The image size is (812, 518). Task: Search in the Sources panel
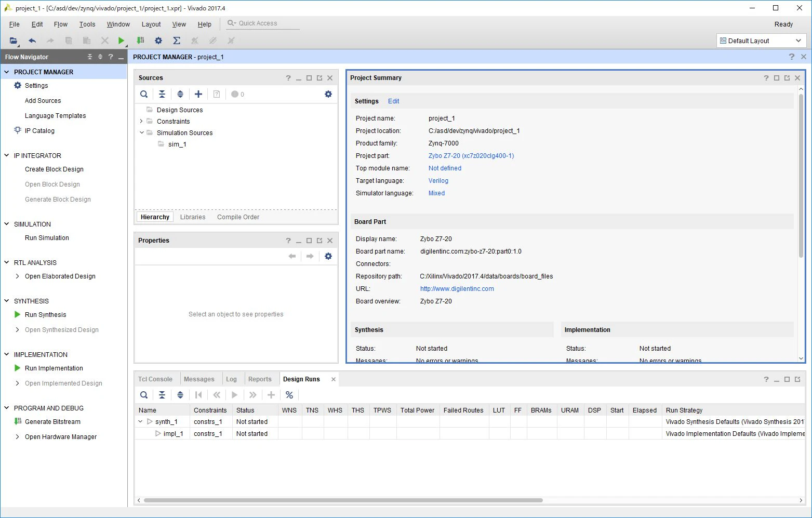[144, 94]
